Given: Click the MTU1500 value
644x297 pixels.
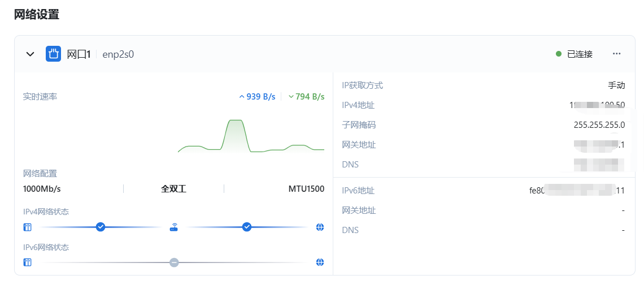Looking at the screenshot, I should [x=306, y=189].
